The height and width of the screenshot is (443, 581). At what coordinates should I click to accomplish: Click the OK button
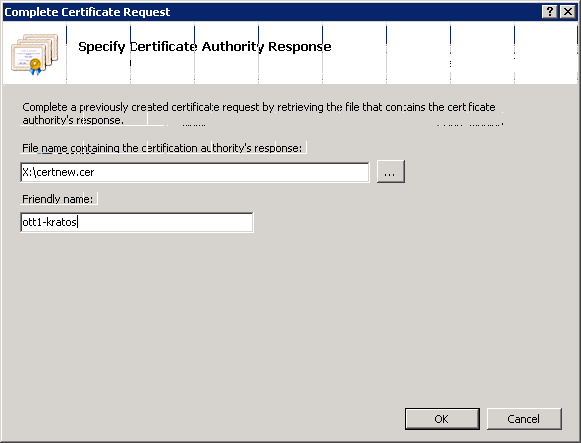442,419
